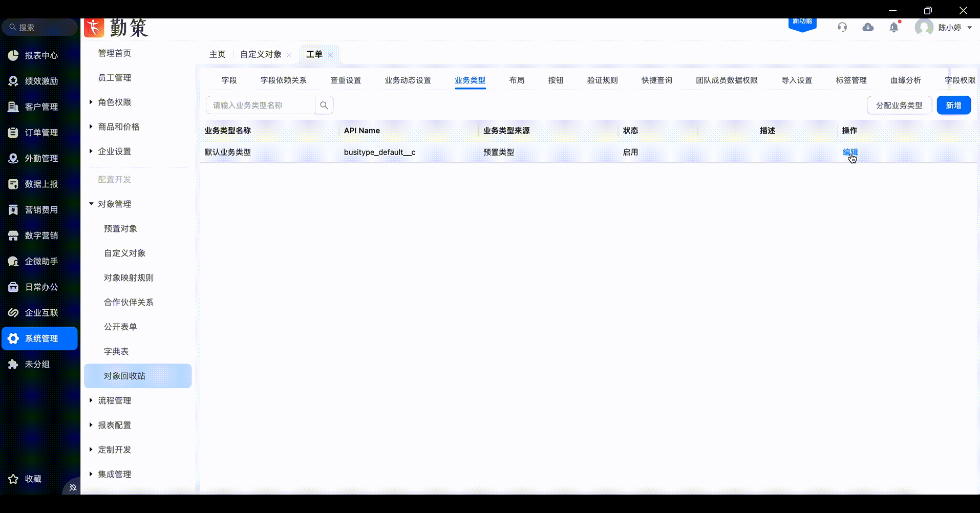Open 报表中心 sidebar icon
Screen dimensions: 980x513
13,55
